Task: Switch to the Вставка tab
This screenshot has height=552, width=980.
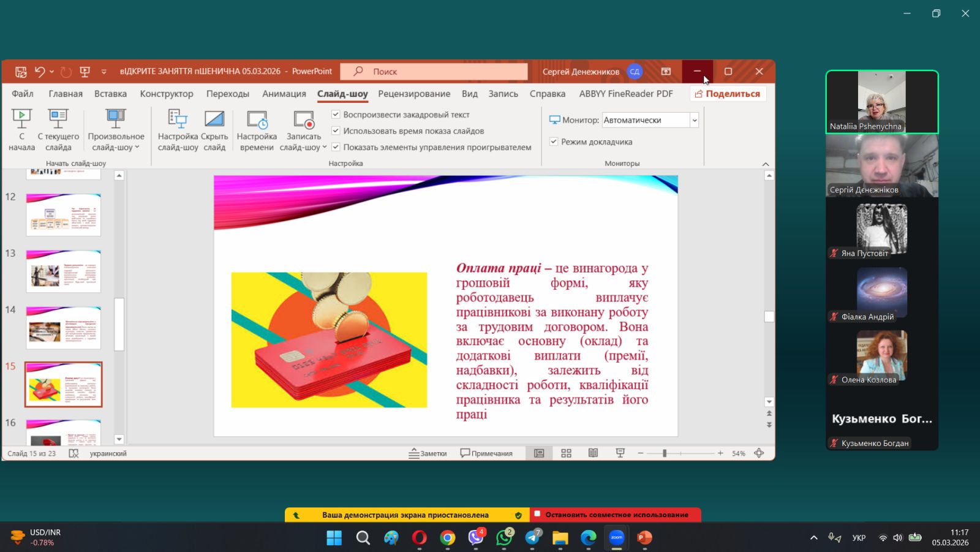Action: pyautogui.click(x=110, y=94)
